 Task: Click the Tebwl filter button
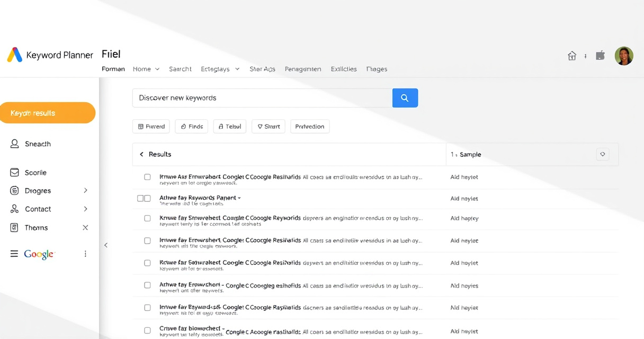tap(230, 127)
